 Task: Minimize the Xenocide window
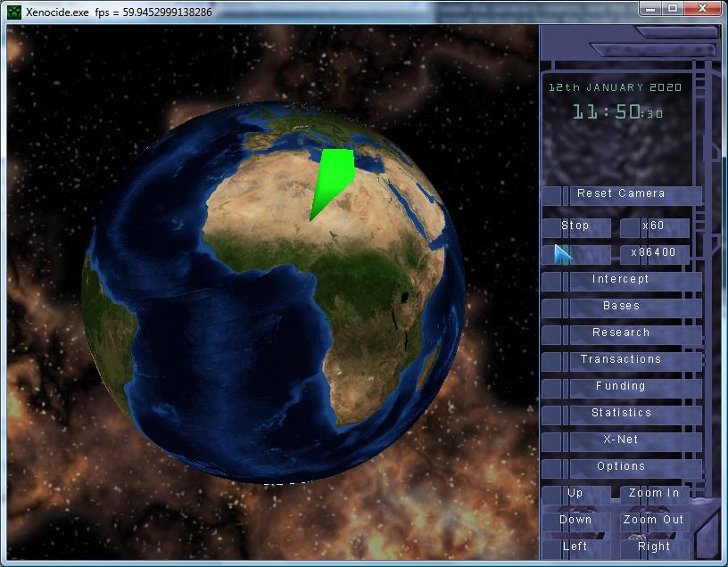click(651, 8)
